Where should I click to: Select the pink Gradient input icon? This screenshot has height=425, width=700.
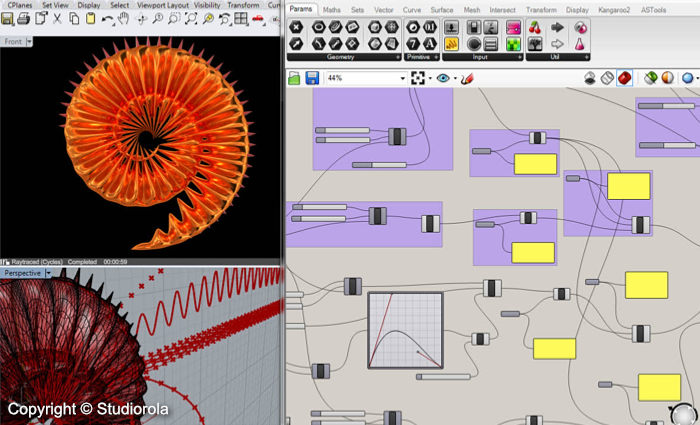(514, 27)
